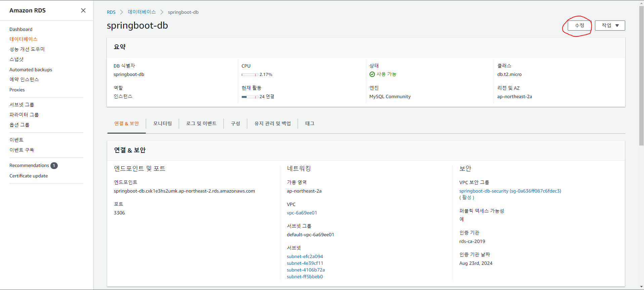The height and width of the screenshot is (290, 644).
Task: Click the port value 3306
Action: click(119, 213)
